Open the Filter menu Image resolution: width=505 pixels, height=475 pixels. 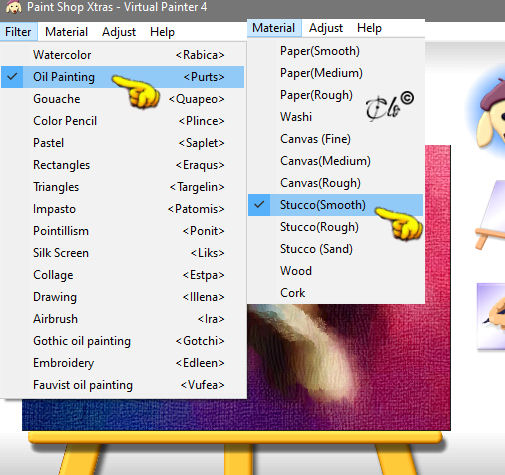[18, 32]
